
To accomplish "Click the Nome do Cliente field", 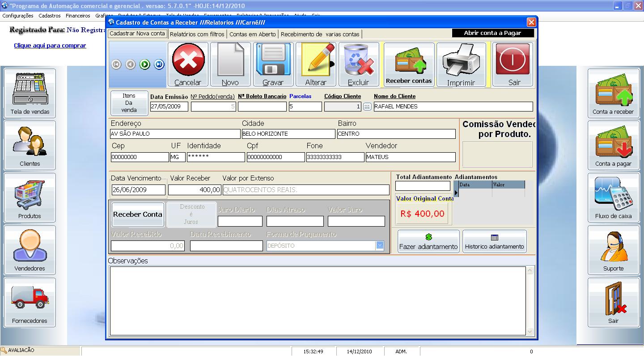I will (453, 107).
